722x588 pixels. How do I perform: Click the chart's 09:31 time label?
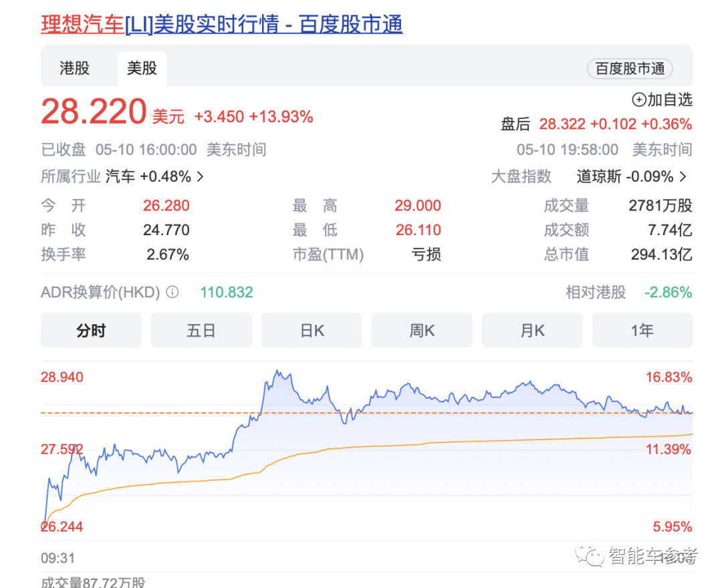(x=58, y=558)
